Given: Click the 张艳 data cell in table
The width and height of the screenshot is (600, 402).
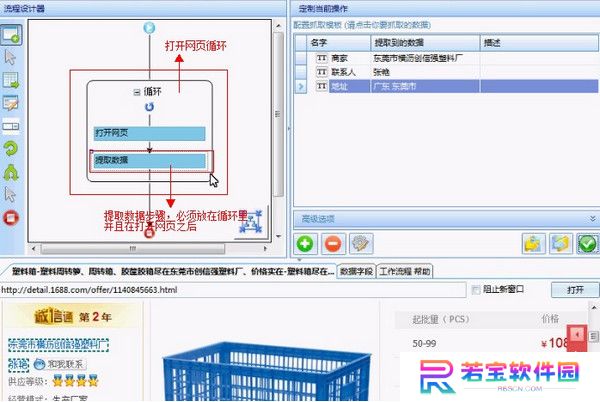Looking at the screenshot, I should coord(426,72).
